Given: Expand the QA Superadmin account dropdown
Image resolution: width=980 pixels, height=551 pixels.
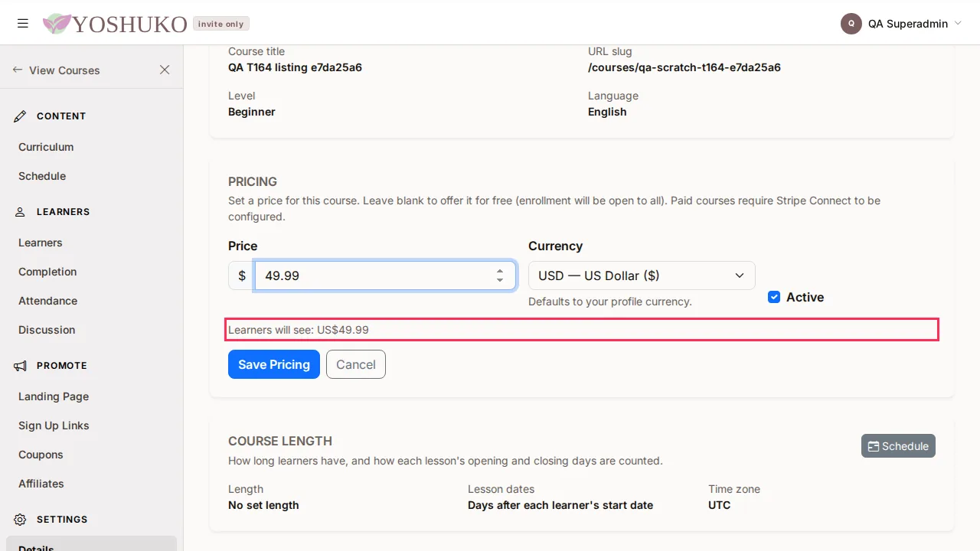Looking at the screenshot, I should tap(956, 24).
